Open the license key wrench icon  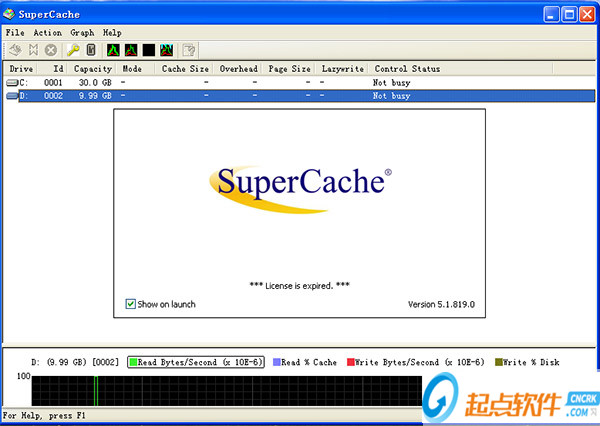[x=73, y=50]
